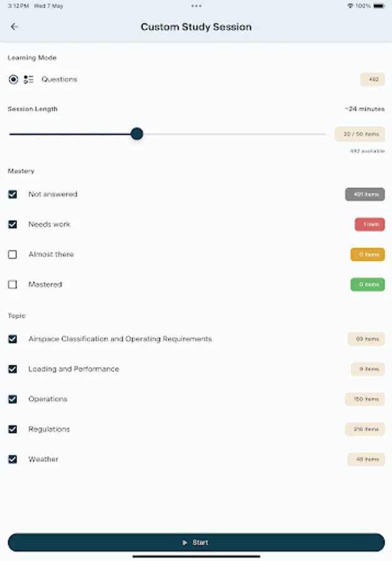Tap the battery status icon

point(379,6)
